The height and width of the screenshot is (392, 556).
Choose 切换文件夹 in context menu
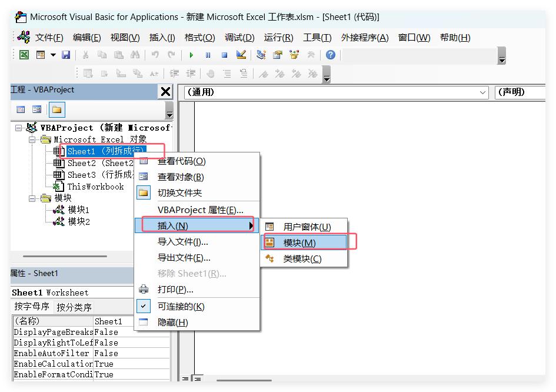[197, 193]
